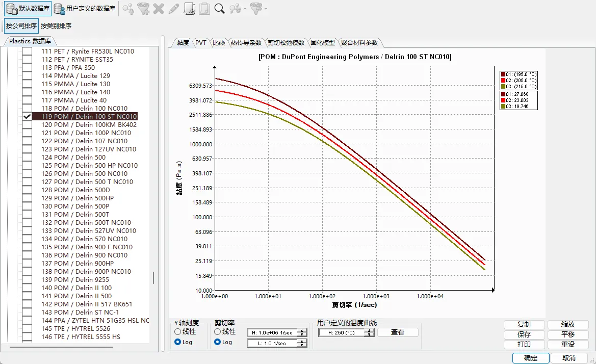Sort materials with 按类别排序

56,26
